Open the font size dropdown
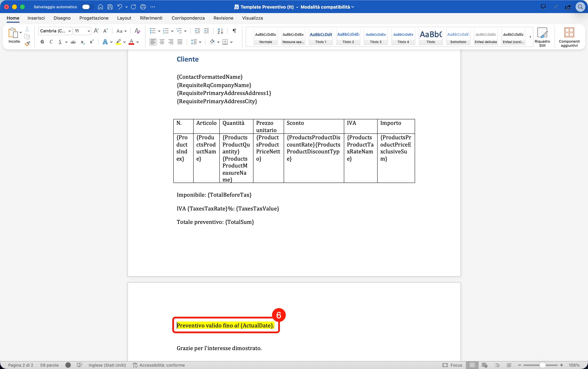The height and width of the screenshot is (369, 588). click(89, 31)
